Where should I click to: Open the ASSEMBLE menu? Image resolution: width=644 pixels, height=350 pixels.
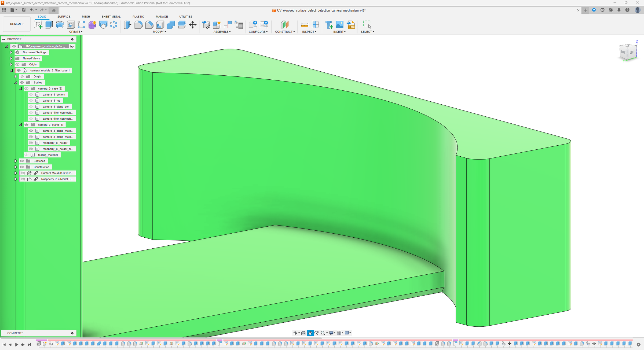222,32
